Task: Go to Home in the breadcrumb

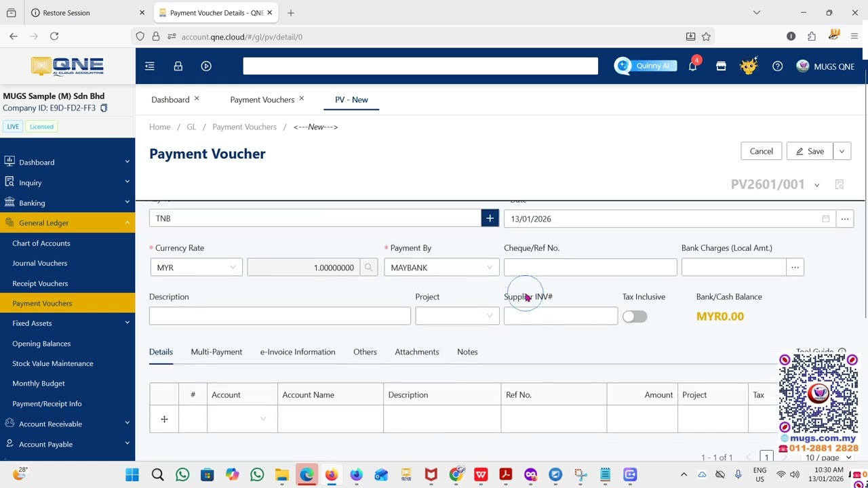Action: 160,127
